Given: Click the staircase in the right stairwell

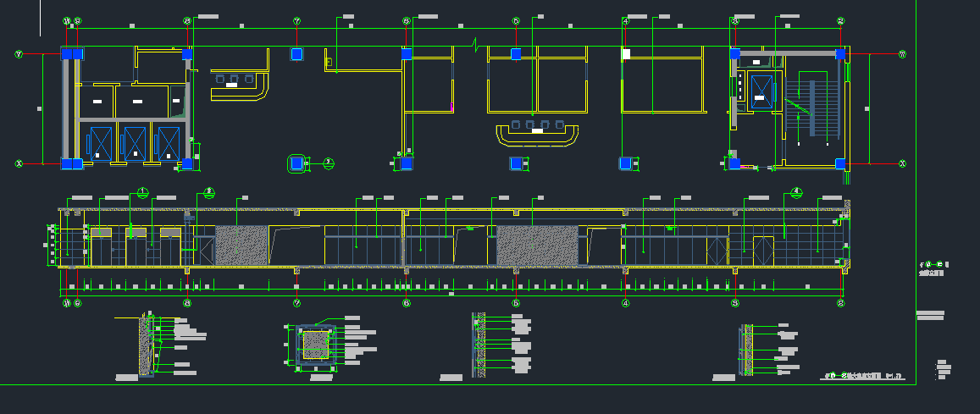Looking at the screenshot, I should click(811, 108).
